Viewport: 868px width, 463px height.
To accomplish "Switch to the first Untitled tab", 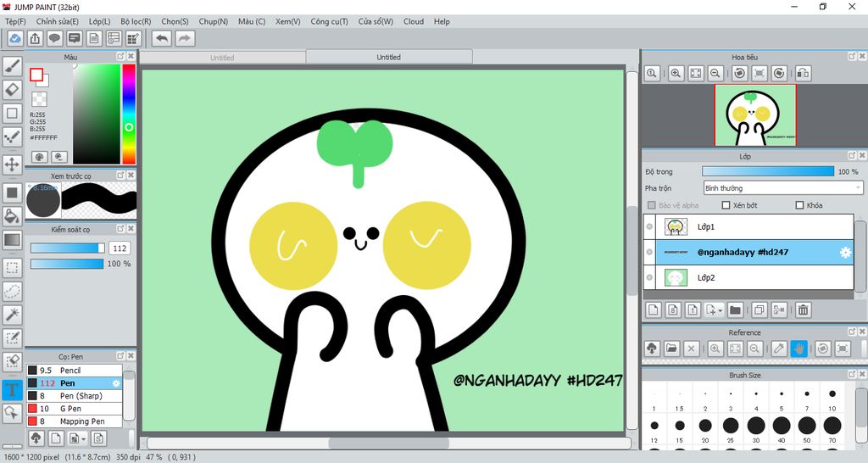I will [222, 58].
